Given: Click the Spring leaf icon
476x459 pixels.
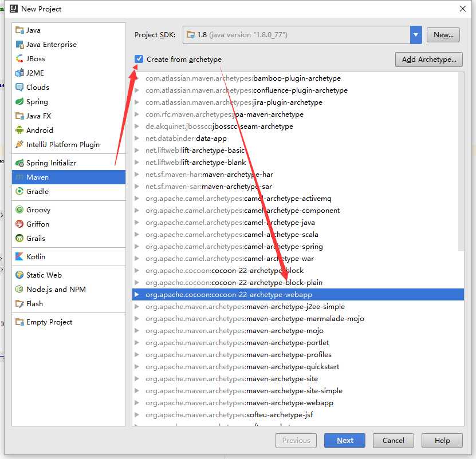Looking at the screenshot, I should point(19,101).
